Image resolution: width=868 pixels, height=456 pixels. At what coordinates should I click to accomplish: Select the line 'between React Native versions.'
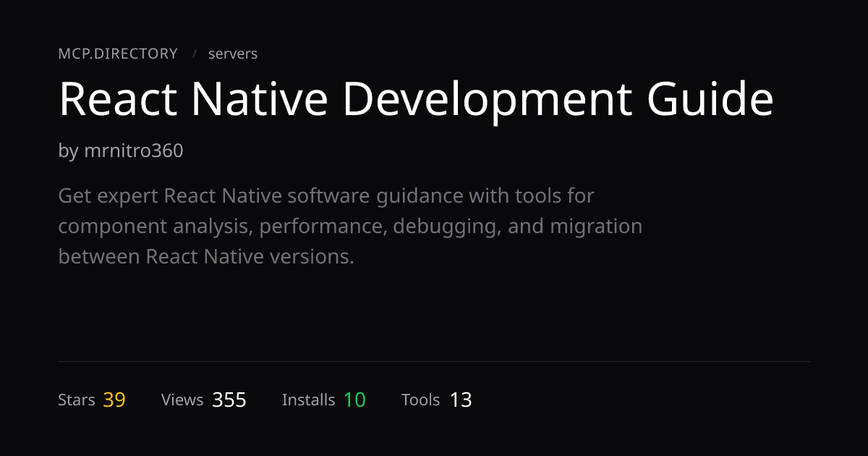[x=206, y=257]
